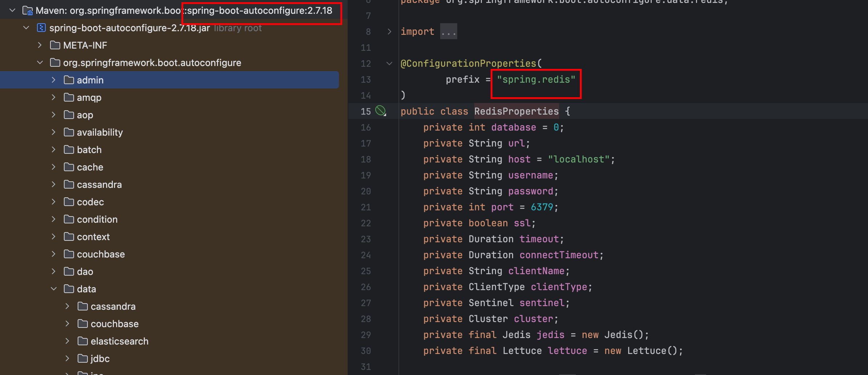
Task: Unfold the collapsed import statements
Action: 389,32
